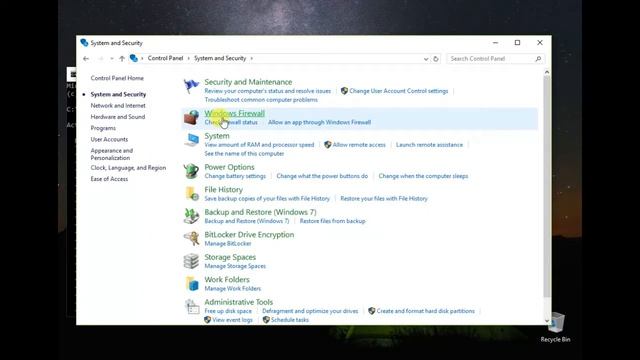Open User Accounts category
640x360 pixels.
[x=109, y=139]
